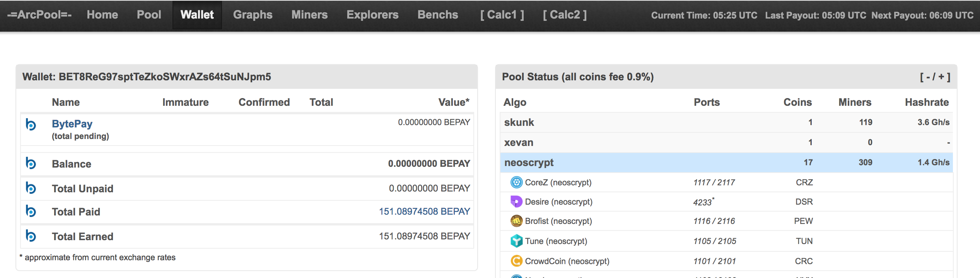Click the CoreZ ports 1117 / 2117
This screenshot has height=278, width=980.
(714, 182)
